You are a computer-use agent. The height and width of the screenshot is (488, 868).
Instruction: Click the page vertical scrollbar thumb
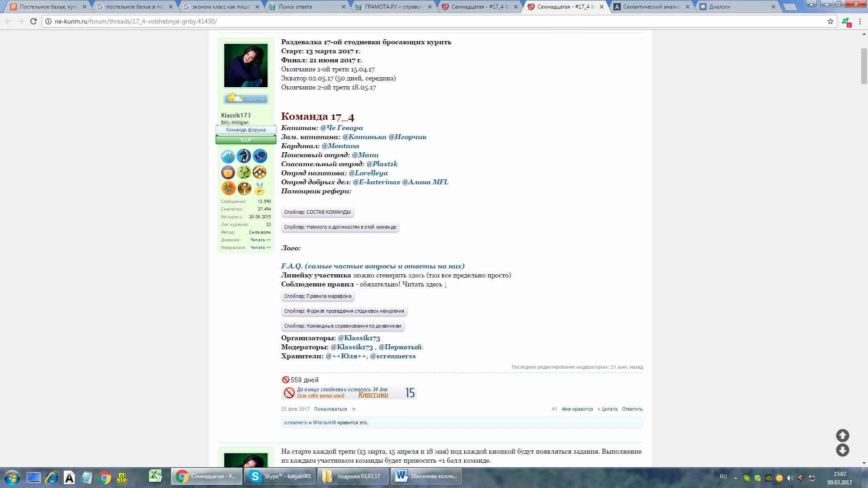(x=864, y=66)
